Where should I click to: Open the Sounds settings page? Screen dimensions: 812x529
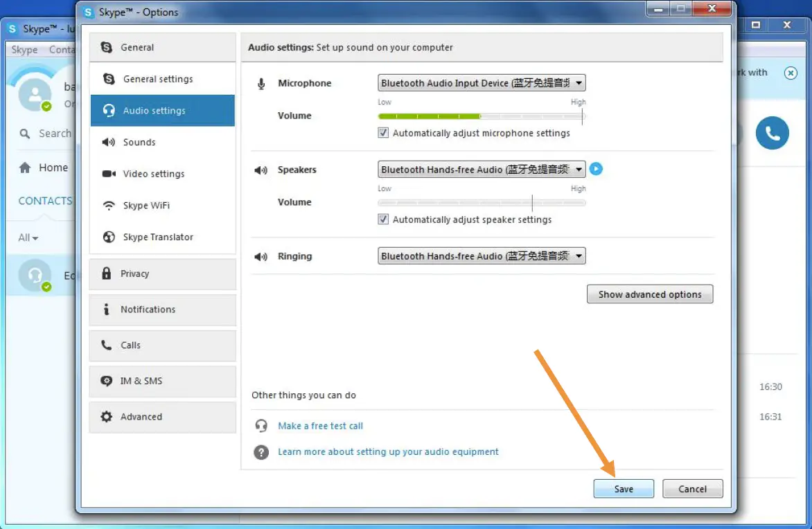(x=162, y=142)
